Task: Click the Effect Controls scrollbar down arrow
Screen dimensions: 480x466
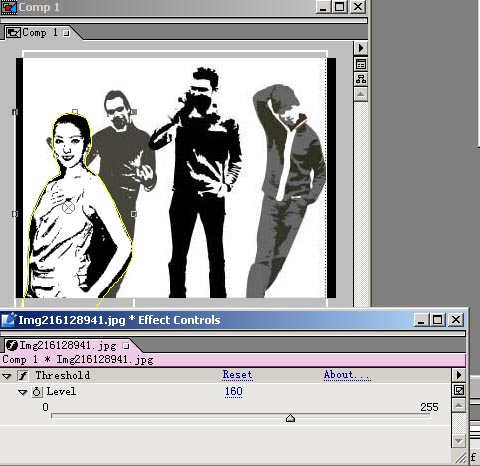Action: point(459,441)
